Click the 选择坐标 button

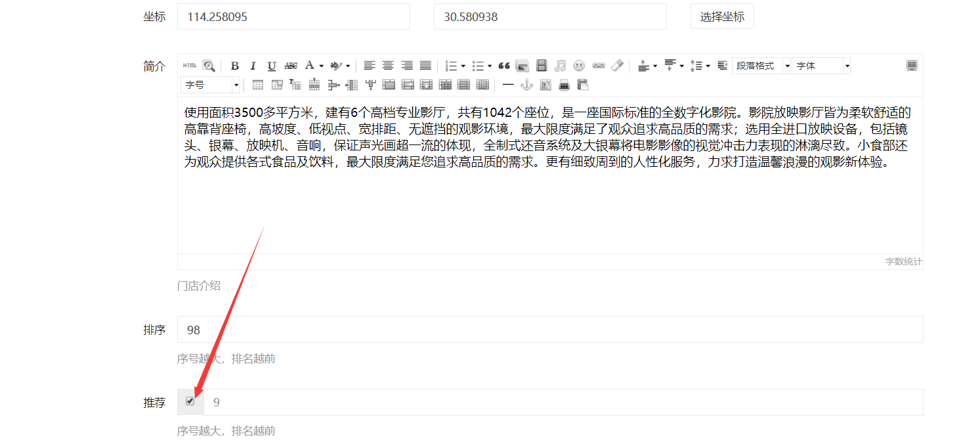point(722,16)
